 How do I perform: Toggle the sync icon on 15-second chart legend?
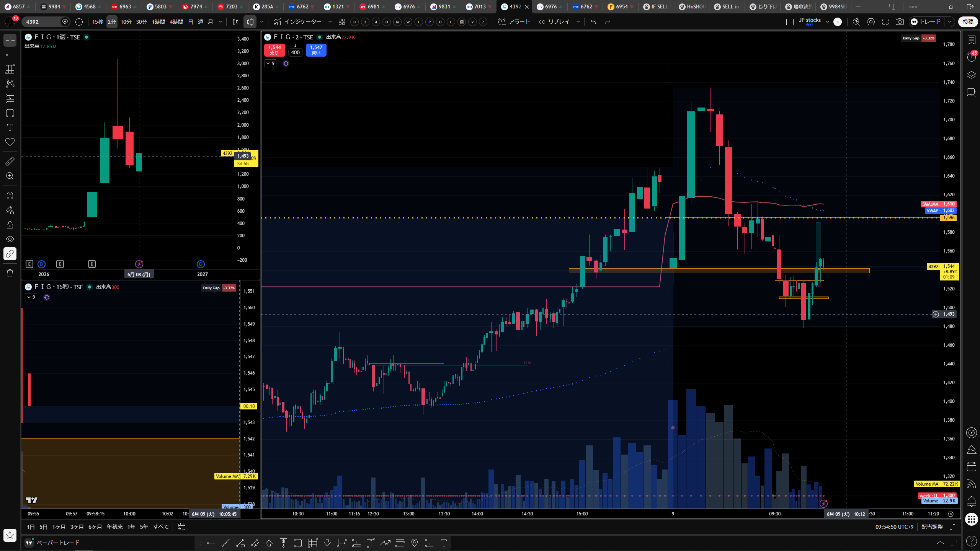pyautogui.click(x=47, y=297)
